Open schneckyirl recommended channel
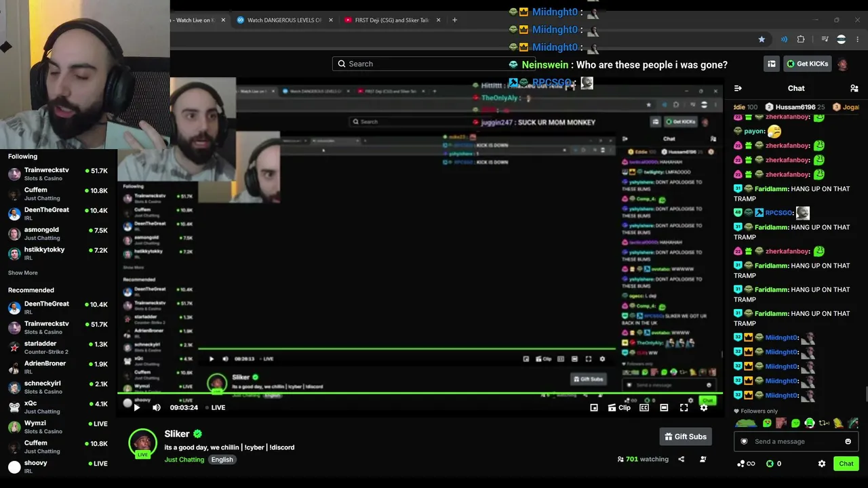Screen dimensions: 868x488 pos(58,387)
